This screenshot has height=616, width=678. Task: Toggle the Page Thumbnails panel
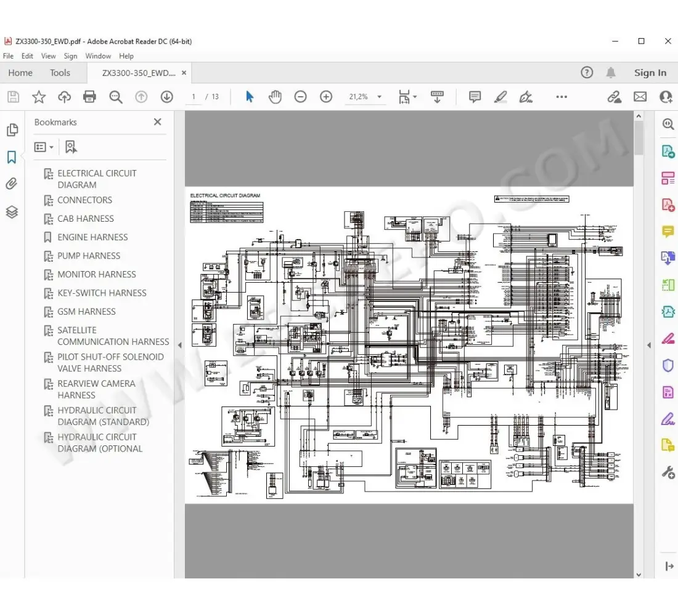point(12,130)
